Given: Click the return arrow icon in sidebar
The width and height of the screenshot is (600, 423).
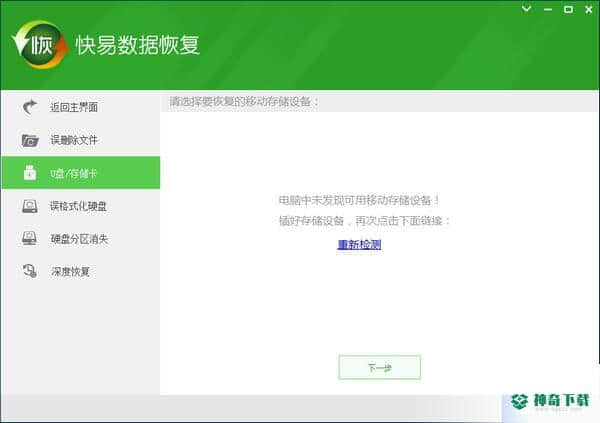Looking at the screenshot, I should click(30, 107).
